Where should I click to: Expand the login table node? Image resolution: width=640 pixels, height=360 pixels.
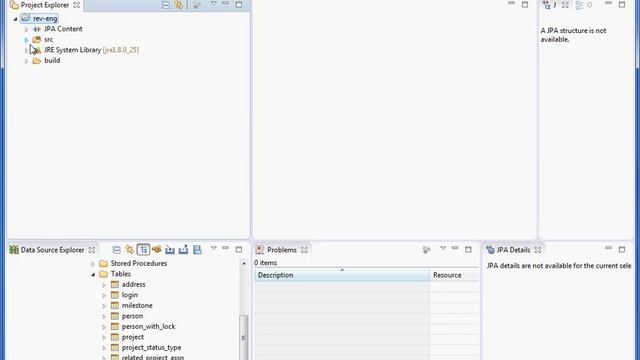(x=104, y=296)
